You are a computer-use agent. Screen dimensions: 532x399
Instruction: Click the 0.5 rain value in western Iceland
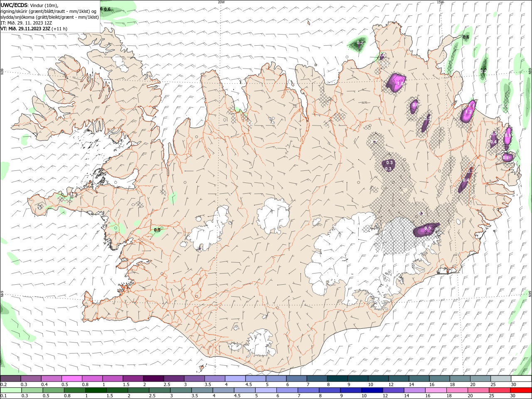click(x=157, y=229)
